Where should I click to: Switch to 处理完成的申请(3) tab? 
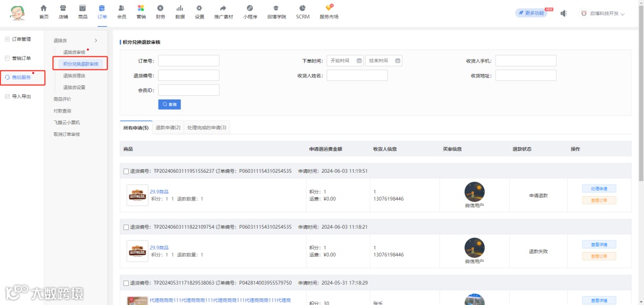click(x=206, y=127)
